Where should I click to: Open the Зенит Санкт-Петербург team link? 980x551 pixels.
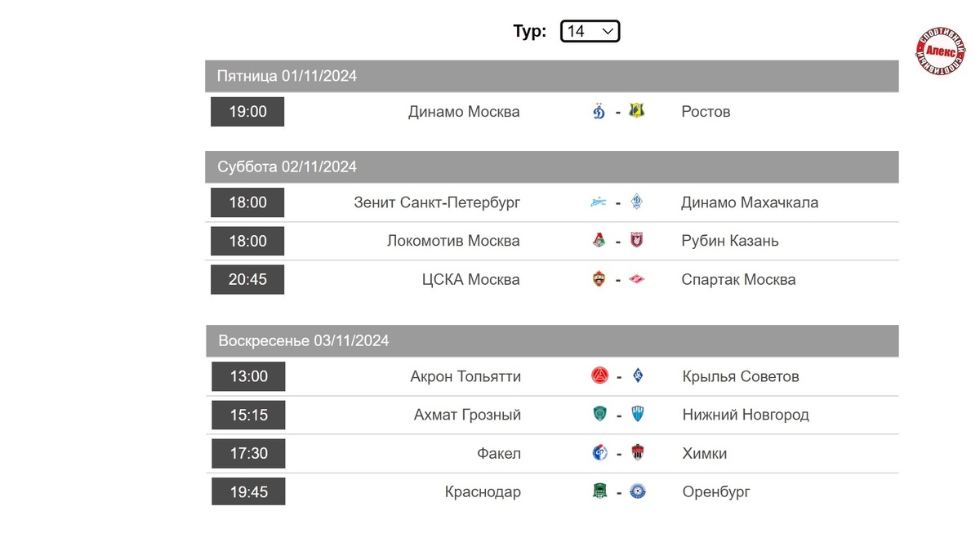tap(437, 202)
